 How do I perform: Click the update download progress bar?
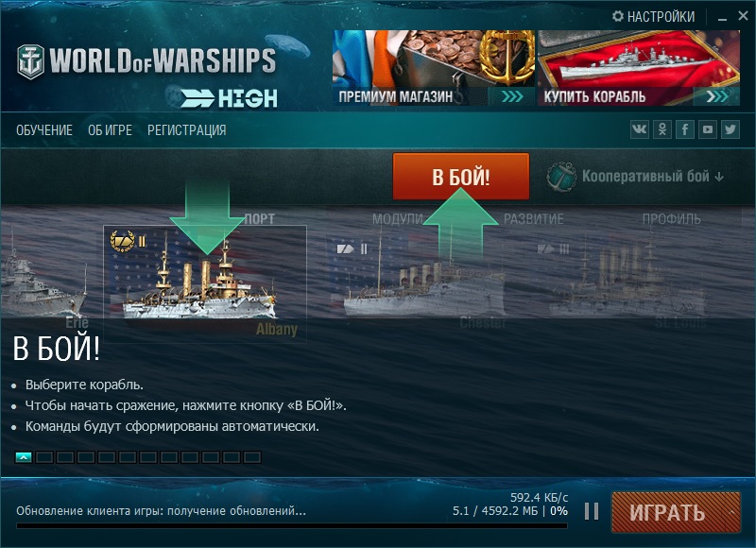coord(292,526)
